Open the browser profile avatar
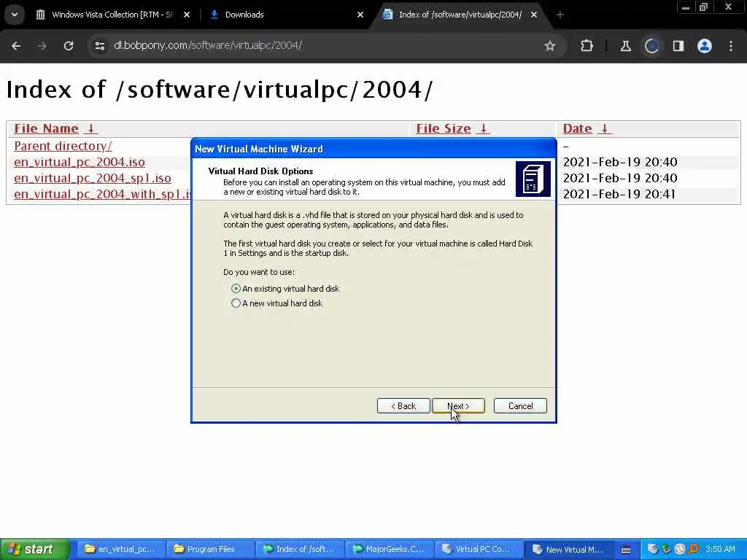 coord(705,46)
